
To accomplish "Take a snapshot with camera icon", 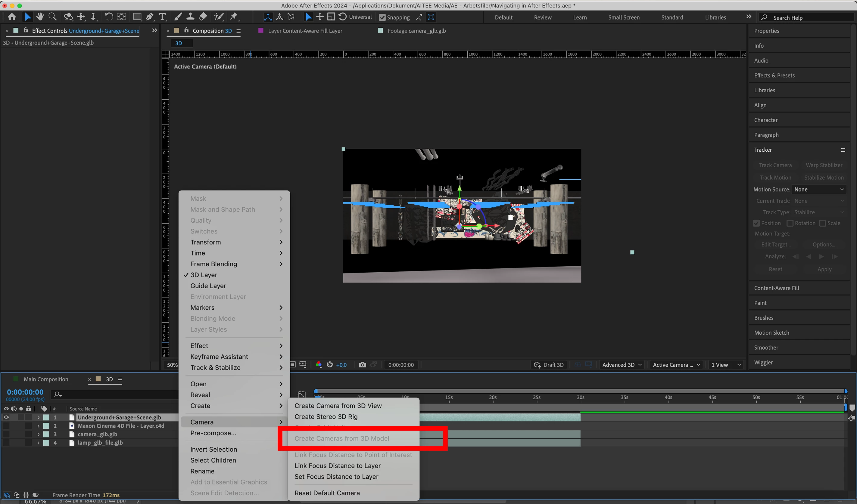I will 362,365.
